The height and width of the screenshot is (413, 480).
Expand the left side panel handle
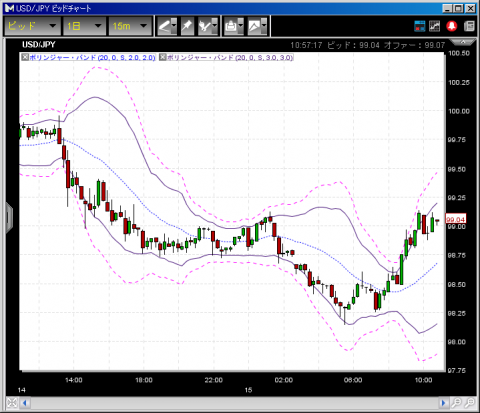click(x=9, y=217)
